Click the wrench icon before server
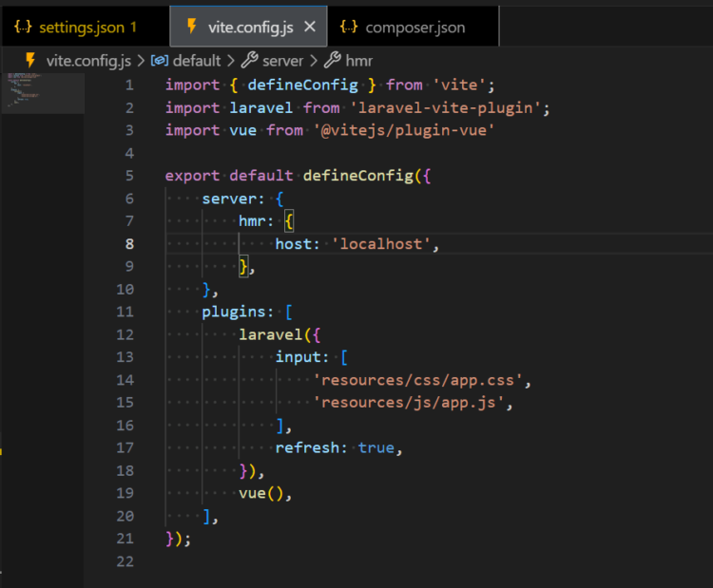713x588 pixels. 249,60
